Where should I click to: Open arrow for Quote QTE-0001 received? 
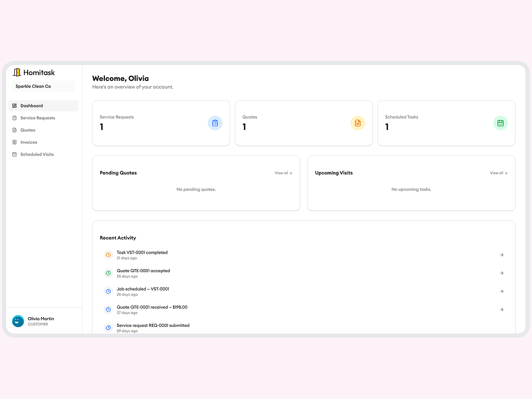pos(501,309)
